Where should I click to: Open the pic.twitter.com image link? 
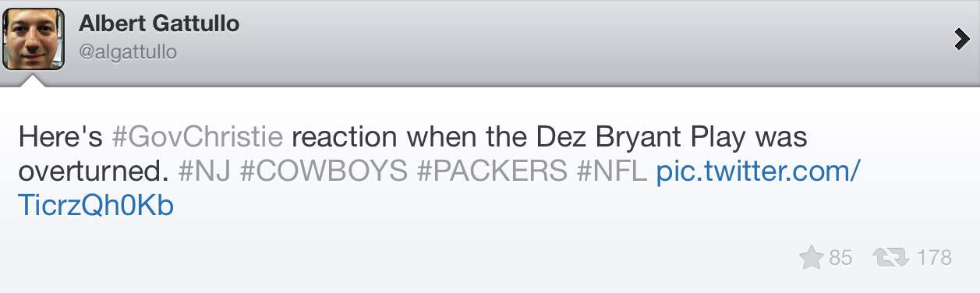pos(758,171)
